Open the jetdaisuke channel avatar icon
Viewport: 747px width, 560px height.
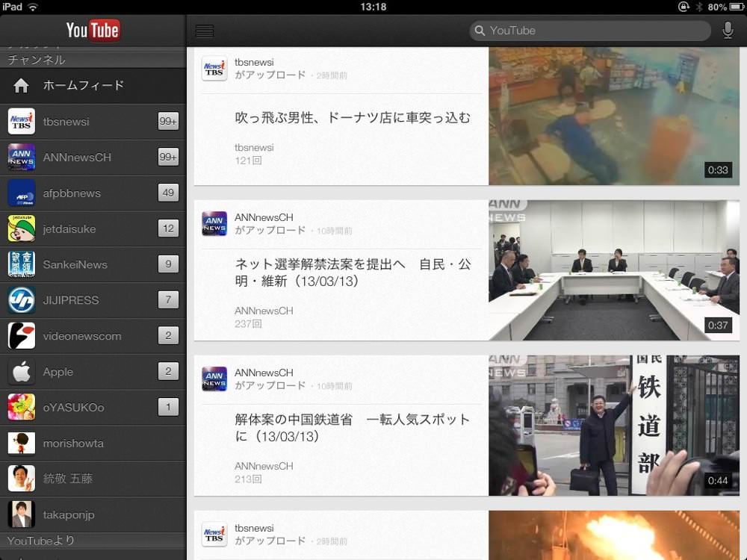pyautogui.click(x=22, y=228)
